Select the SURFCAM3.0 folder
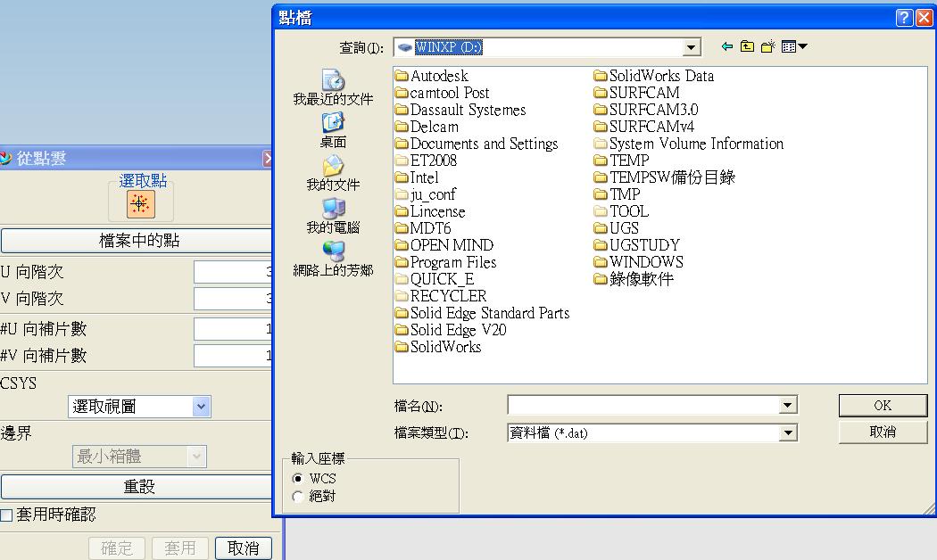Screen dimensions: 937x560 pos(646,110)
